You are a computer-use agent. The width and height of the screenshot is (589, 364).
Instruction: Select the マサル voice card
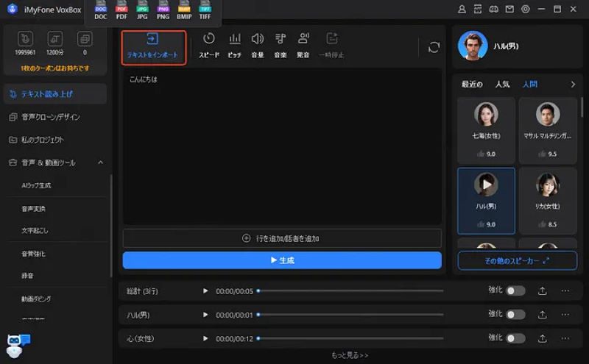pyautogui.click(x=548, y=130)
